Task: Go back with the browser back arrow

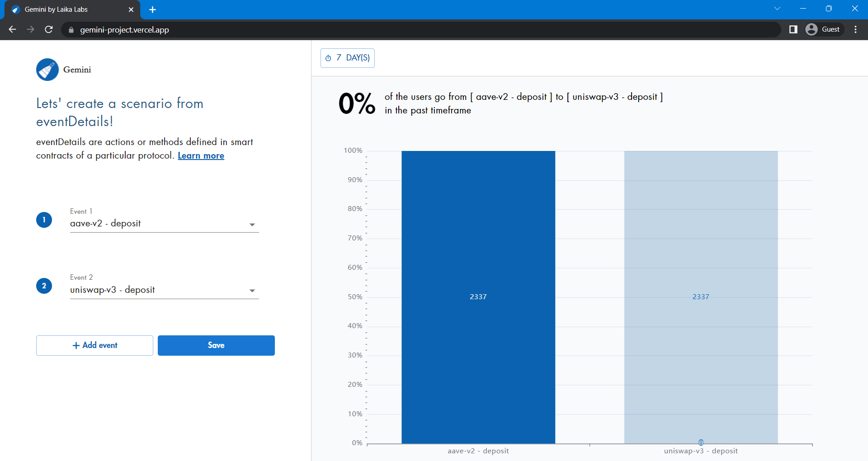Action: (12, 29)
